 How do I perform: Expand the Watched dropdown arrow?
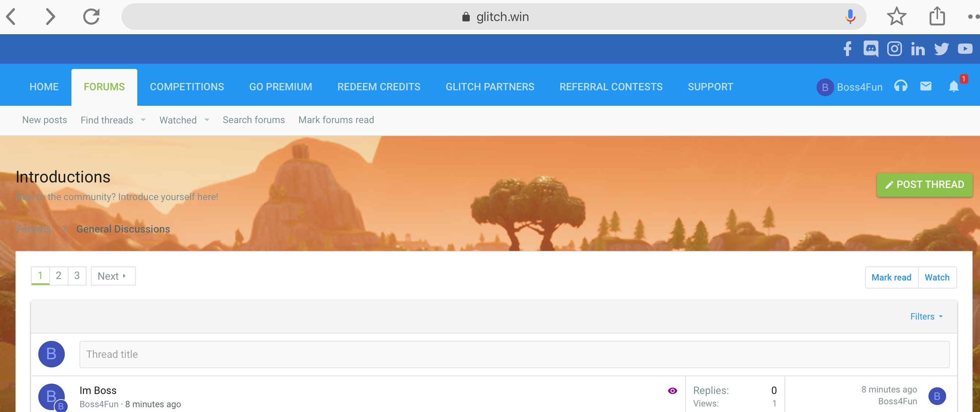207,120
